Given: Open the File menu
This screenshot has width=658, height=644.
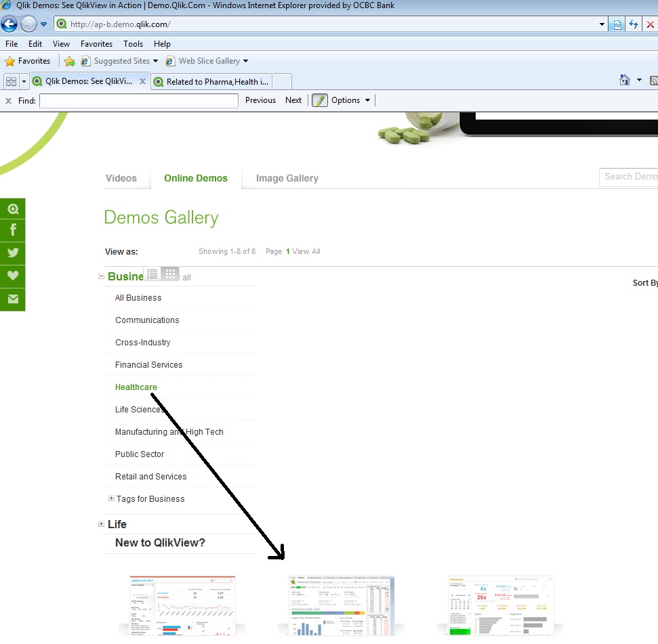Looking at the screenshot, I should pyautogui.click(x=12, y=43).
